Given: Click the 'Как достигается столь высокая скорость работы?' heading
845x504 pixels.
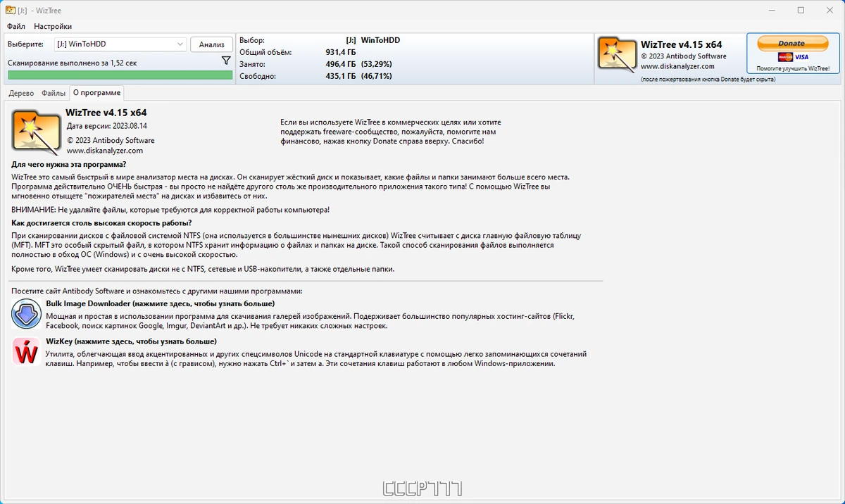Looking at the screenshot, I should [101, 223].
